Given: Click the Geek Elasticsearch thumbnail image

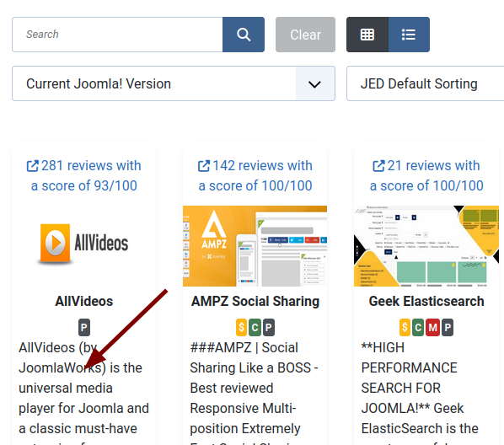Looking at the screenshot, I should pyautogui.click(x=426, y=246).
